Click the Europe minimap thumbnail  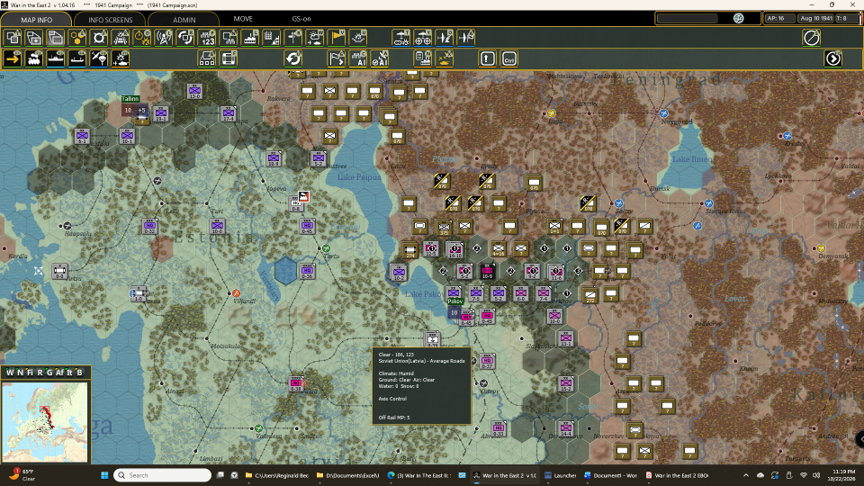(45, 422)
